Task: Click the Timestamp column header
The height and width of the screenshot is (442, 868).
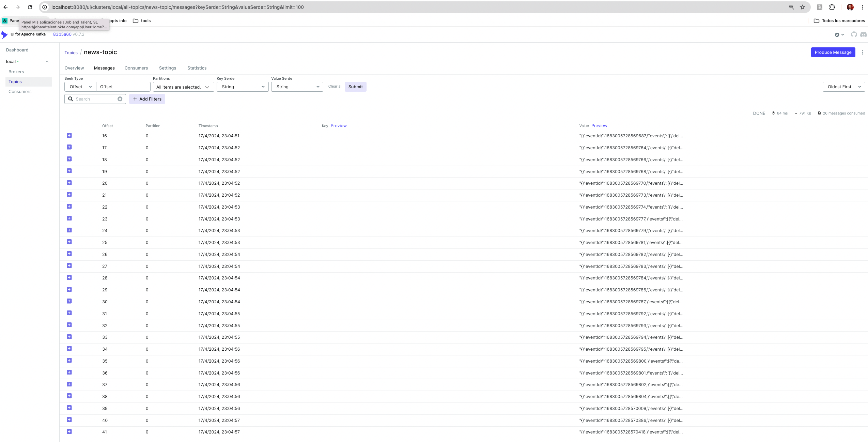Action: pos(208,126)
